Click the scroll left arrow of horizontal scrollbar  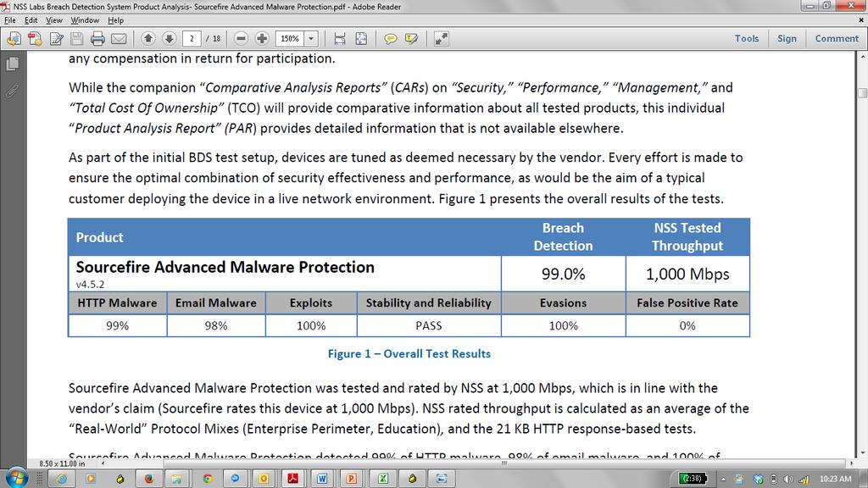coord(103,463)
